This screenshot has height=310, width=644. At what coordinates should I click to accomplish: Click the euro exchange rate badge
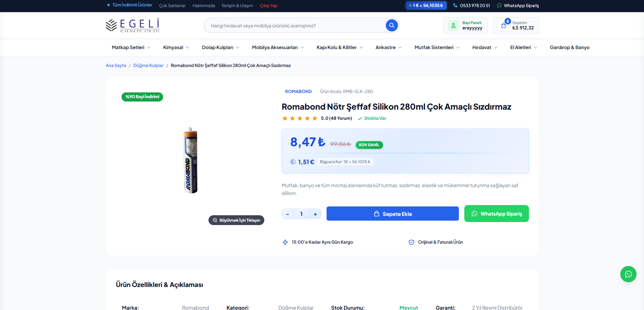click(x=426, y=5)
